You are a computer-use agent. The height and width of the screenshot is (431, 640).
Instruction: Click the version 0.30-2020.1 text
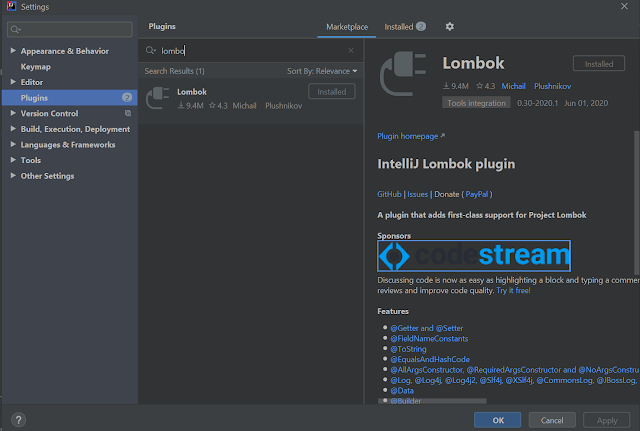point(537,103)
